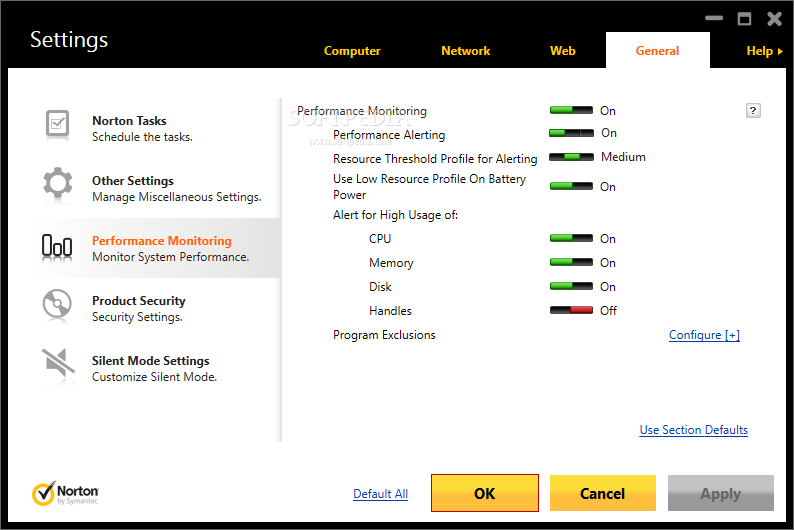Maximize the Settings window
794x530 pixels.
tap(744, 19)
